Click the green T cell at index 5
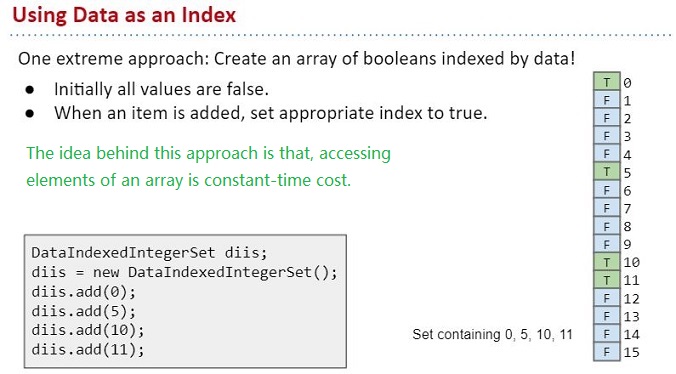The image size is (676, 374). pos(607,172)
